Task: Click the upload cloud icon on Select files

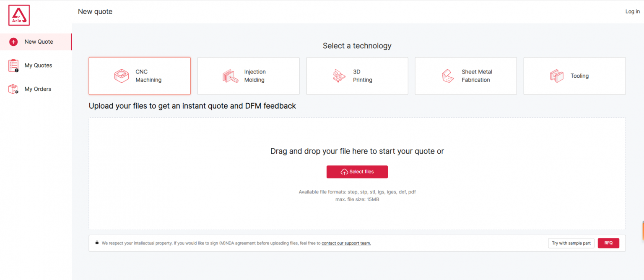Action: click(344, 172)
